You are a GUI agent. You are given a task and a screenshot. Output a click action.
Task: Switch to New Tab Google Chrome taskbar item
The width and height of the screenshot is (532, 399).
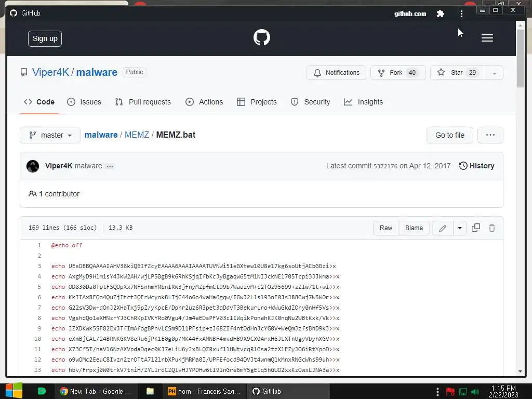(x=96, y=391)
